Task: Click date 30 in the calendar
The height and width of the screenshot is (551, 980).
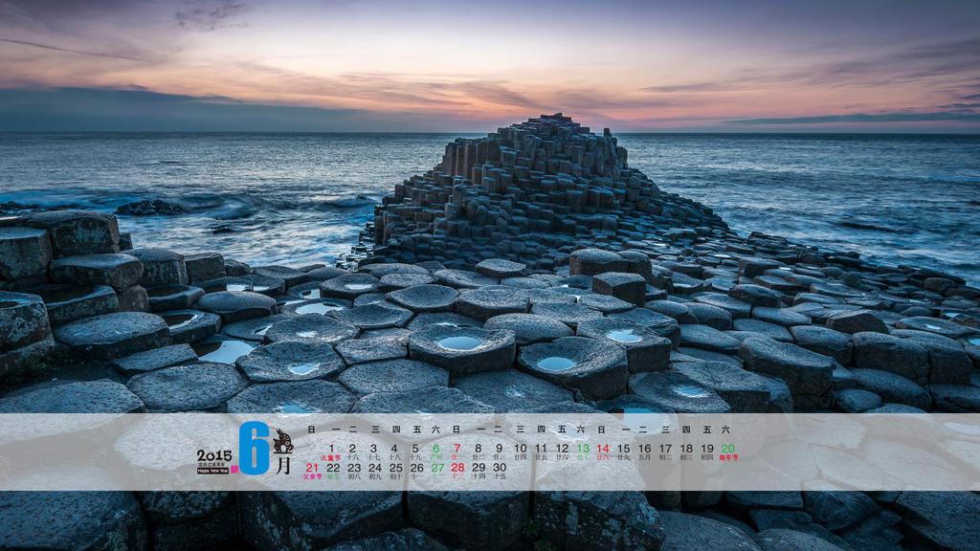Action: (500, 469)
